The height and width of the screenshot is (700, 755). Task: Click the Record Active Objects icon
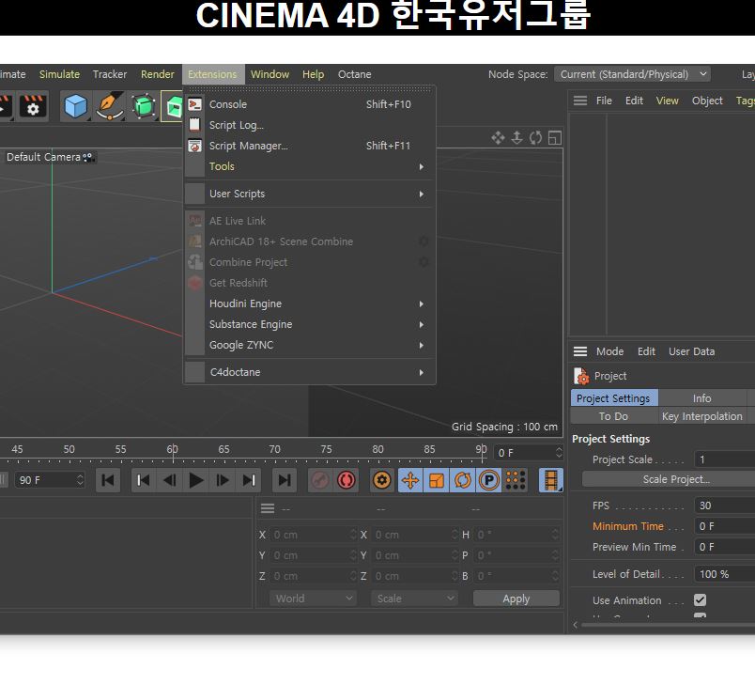click(x=320, y=480)
